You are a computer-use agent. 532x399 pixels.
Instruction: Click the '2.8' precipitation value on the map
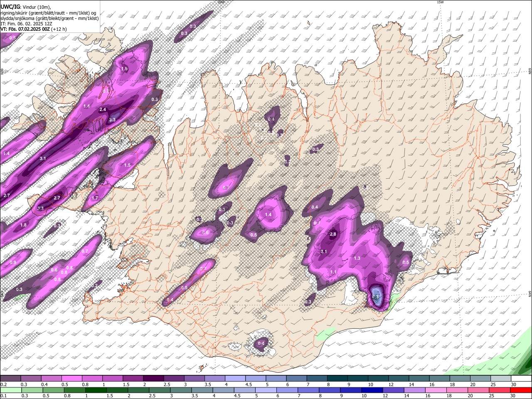click(x=333, y=234)
